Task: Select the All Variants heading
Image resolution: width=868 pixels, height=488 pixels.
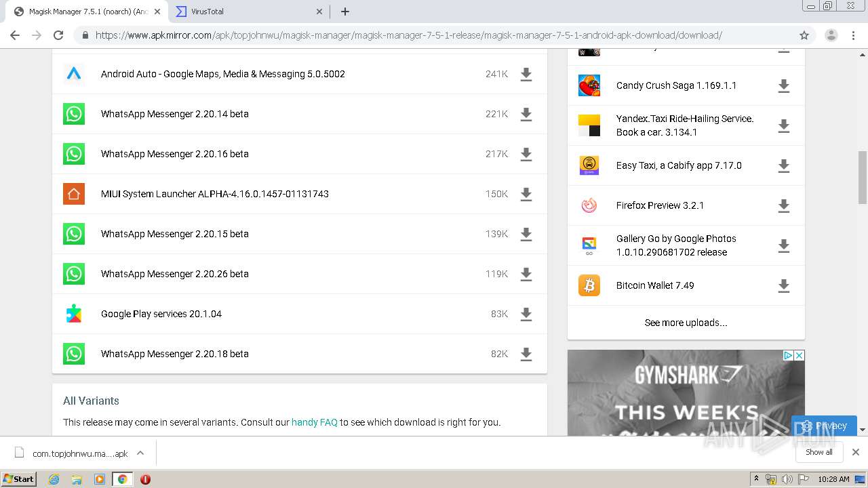Action: 91,401
